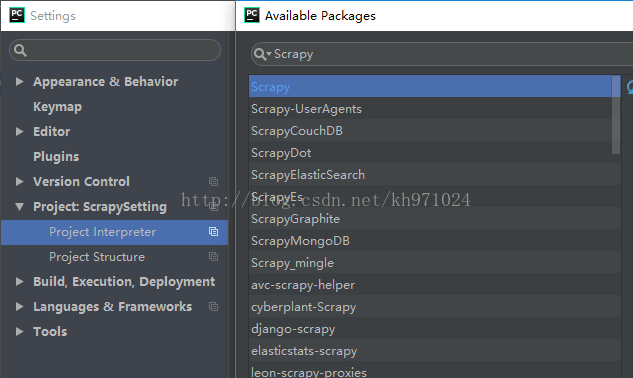Screen dimensions: 633x378
Task: Select the ScrapyEs package
Action: [435, 197]
